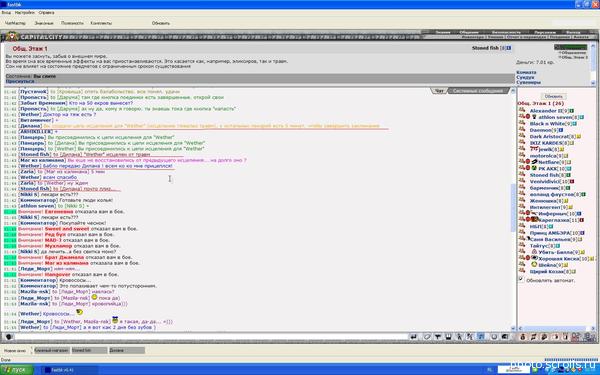Viewport: 600px width, 375px height.
Task: Click inside the chat message input field
Action: (211, 337)
